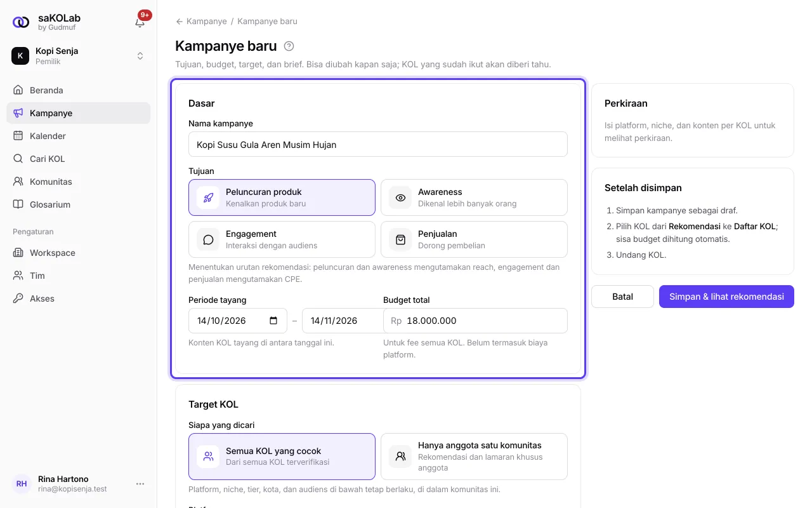The height and width of the screenshot is (508, 812).
Task: Click the Batal button
Action: pyautogui.click(x=622, y=297)
